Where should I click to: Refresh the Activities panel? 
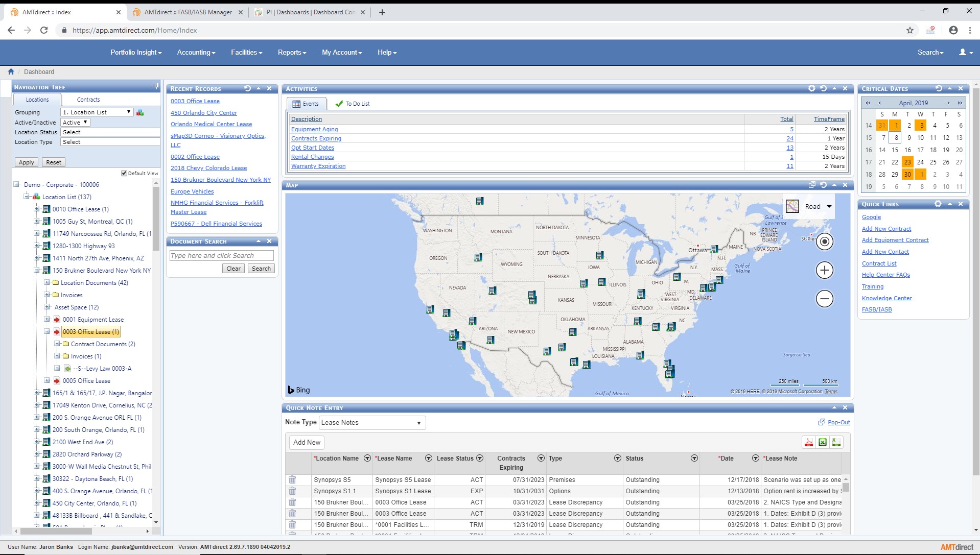pyautogui.click(x=823, y=88)
